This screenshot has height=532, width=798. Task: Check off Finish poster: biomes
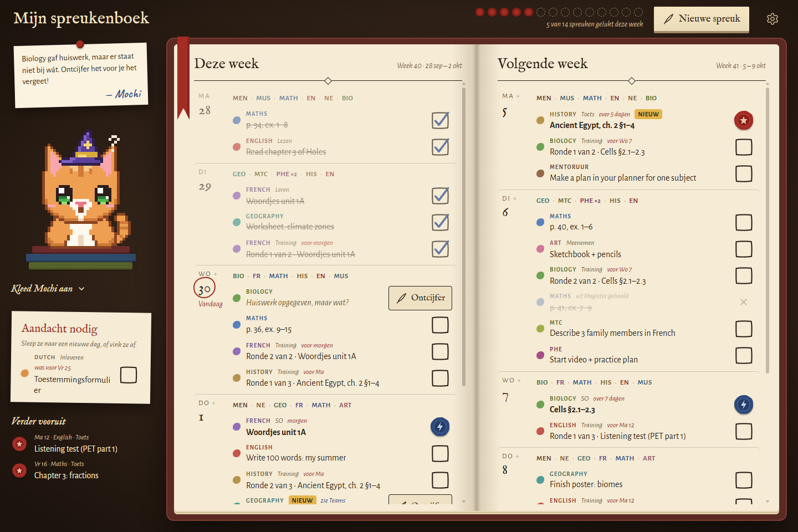coord(744,480)
